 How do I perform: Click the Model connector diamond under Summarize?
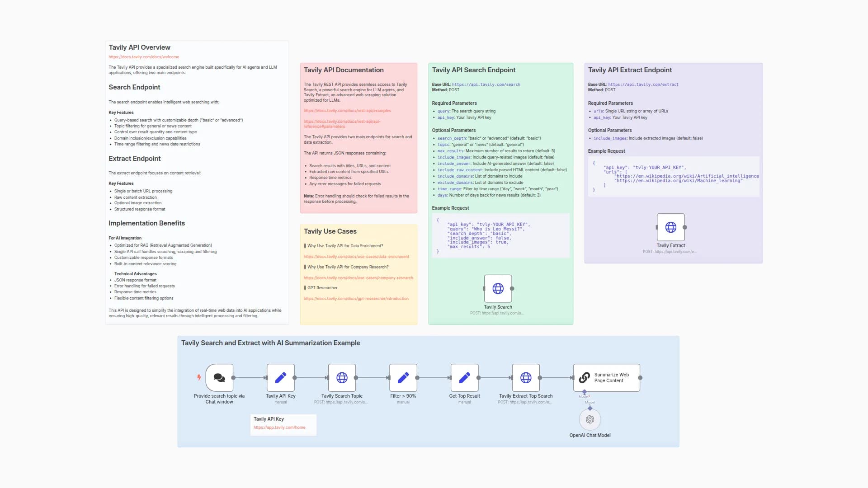pyautogui.click(x=585, y=392)
